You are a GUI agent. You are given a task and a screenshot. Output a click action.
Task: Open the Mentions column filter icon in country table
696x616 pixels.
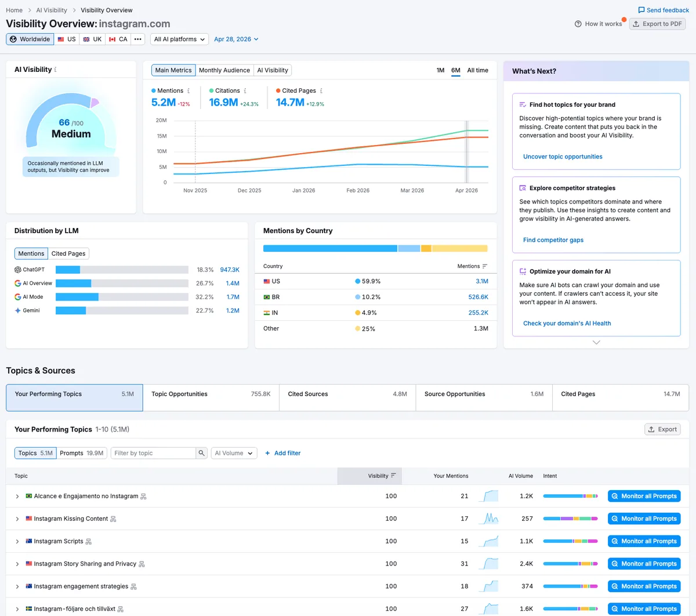click(x=485, y=266)
